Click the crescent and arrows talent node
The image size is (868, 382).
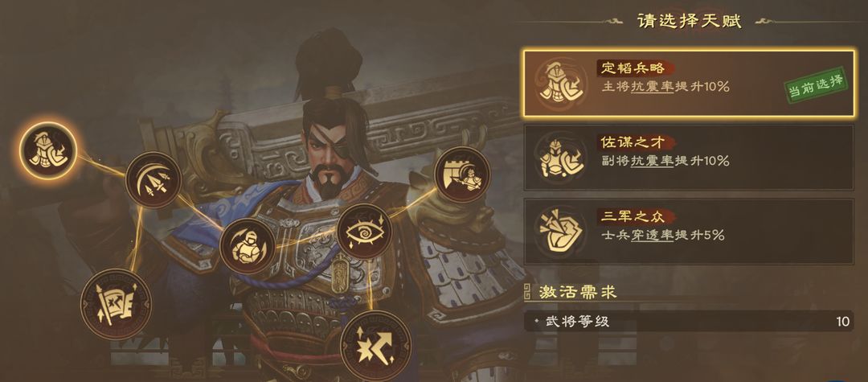click(154, 180)
